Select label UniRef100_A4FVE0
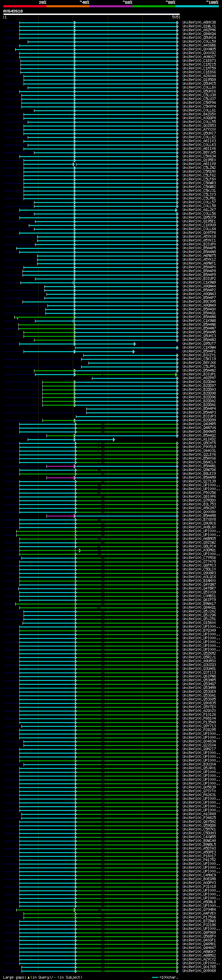The image size is (222, 980). [199, 913]
